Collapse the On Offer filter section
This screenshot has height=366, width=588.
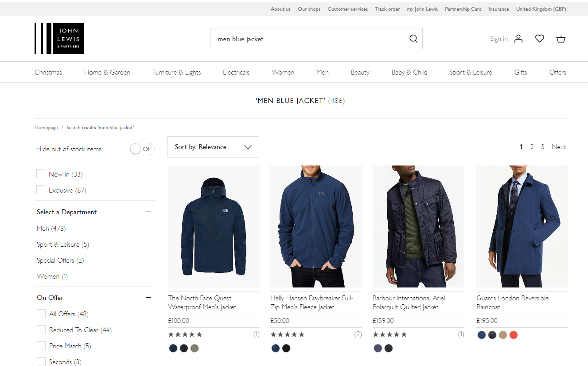[148, 298]
